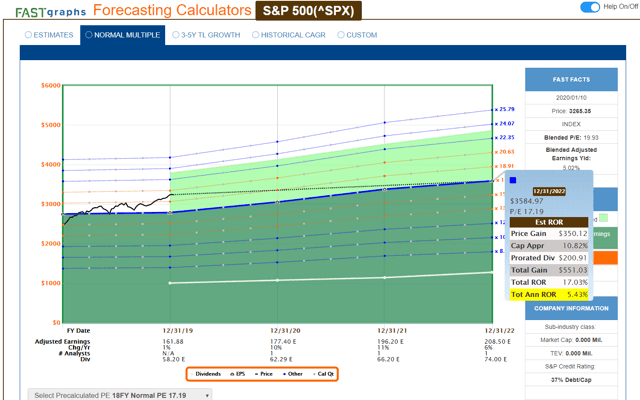Click dividend value 66.20 E

pyautogui.click(x=388, y=360)
